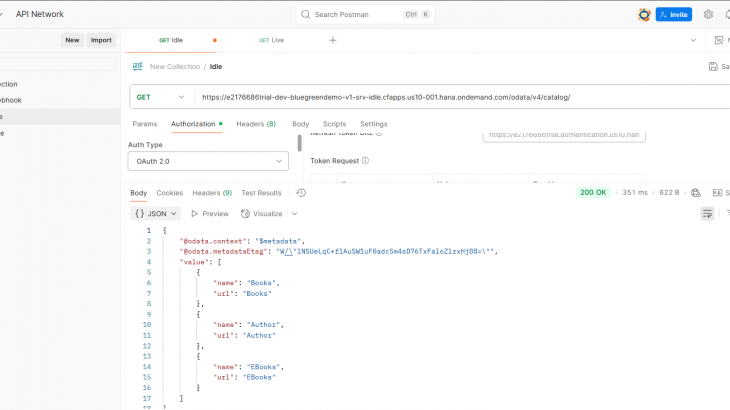Click the Preview button
This screenshot has height=410, width=730.
[x=210, y=214]
